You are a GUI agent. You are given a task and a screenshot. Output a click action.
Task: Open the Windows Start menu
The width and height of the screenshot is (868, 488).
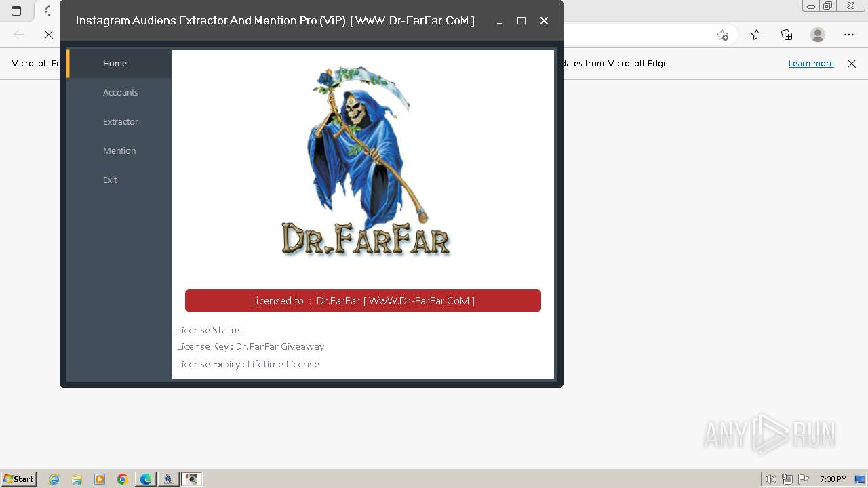pyautogui.click(x=18, y=479)
